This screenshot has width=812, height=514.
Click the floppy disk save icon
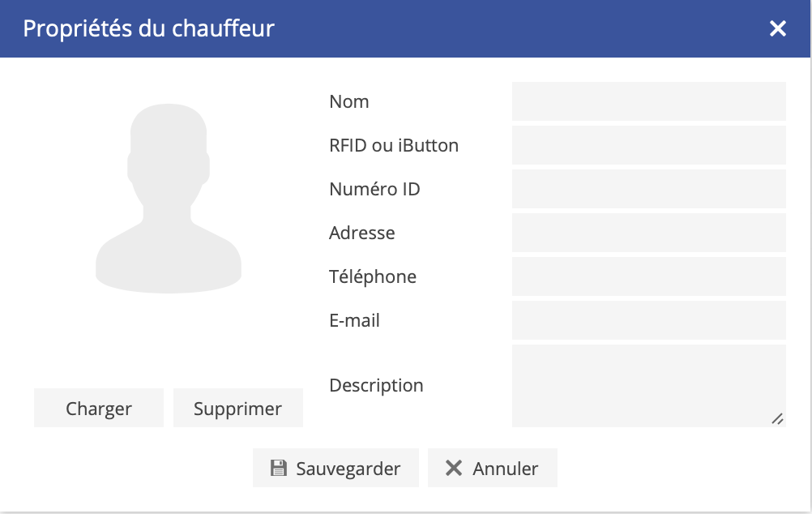tap(279, 468)
